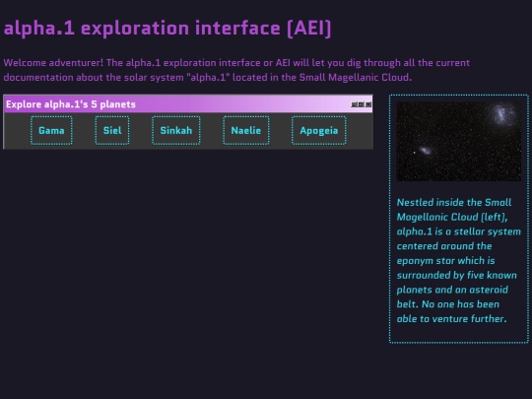Maximize the Explore planets panel

pos(361,104)
